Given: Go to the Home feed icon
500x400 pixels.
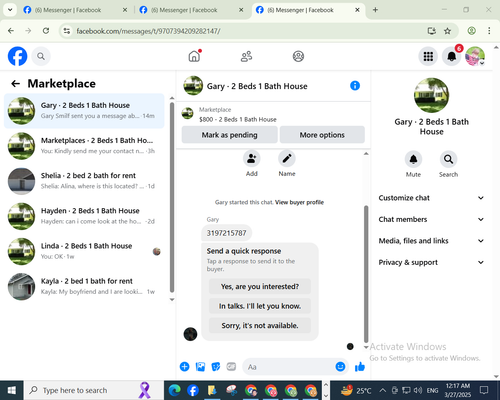Looking at the screenshot, I should pyautogui.click(x=194, y=56).
